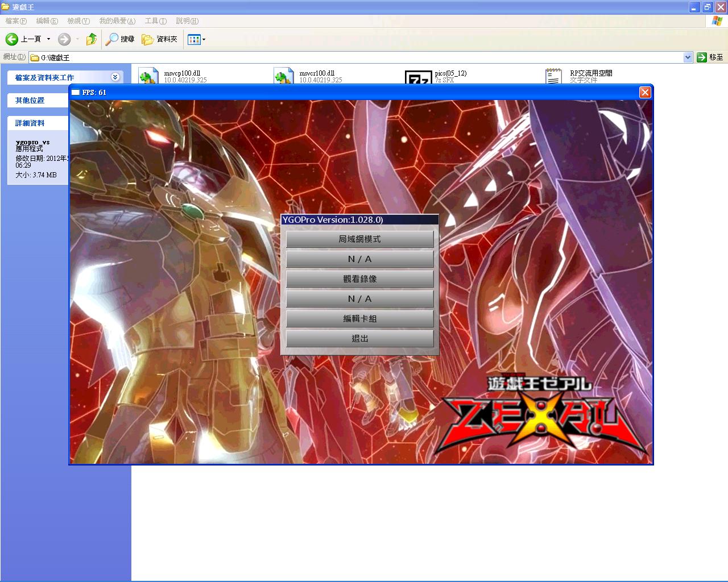
Task: Start 局域網模式 LAN mode in YGOPro
Action: 359,239
